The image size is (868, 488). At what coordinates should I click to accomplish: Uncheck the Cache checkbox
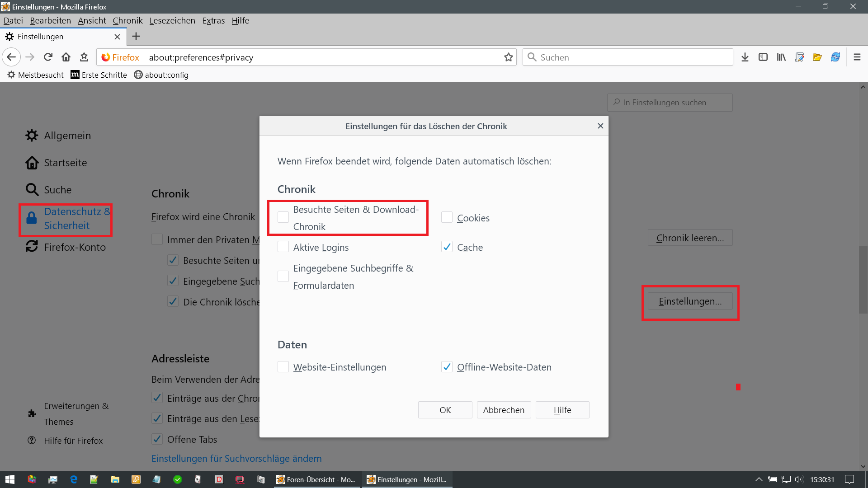(x=447, y=247)
